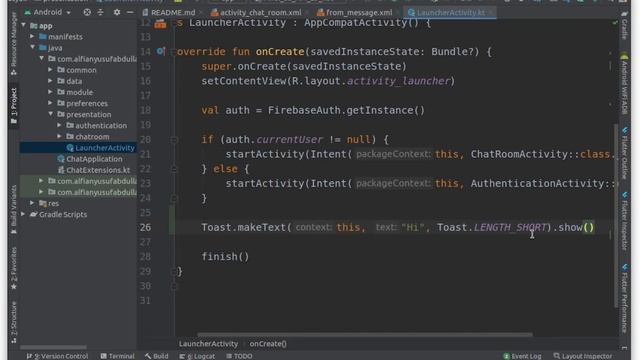Image resolution: width=640 pixels, height=360 pixels.
Task: Open Version Control tool window
Action: coord(57,356)
